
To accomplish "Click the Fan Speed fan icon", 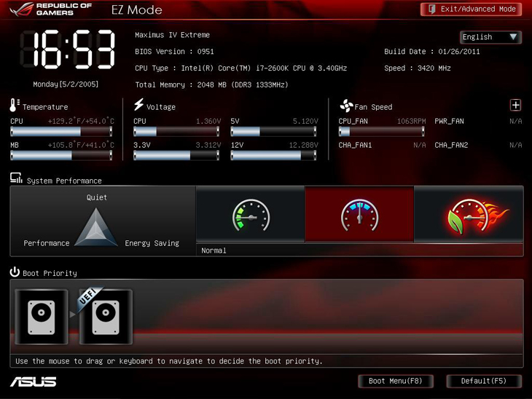I will (346, 106).
